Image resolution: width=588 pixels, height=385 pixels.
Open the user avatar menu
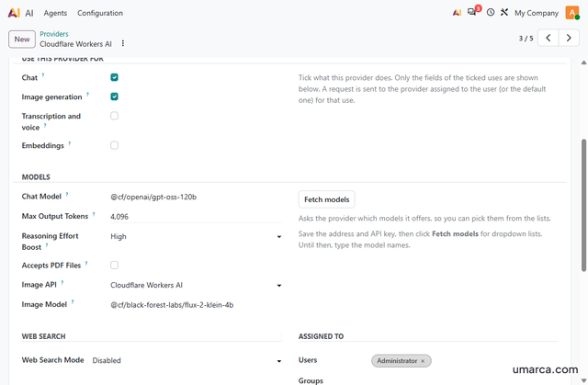[x=572, y=13]
